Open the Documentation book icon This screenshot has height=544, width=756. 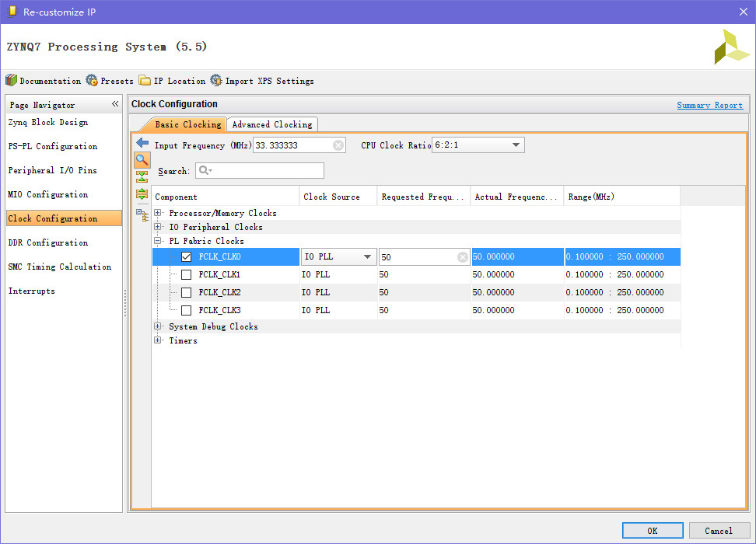11,80
